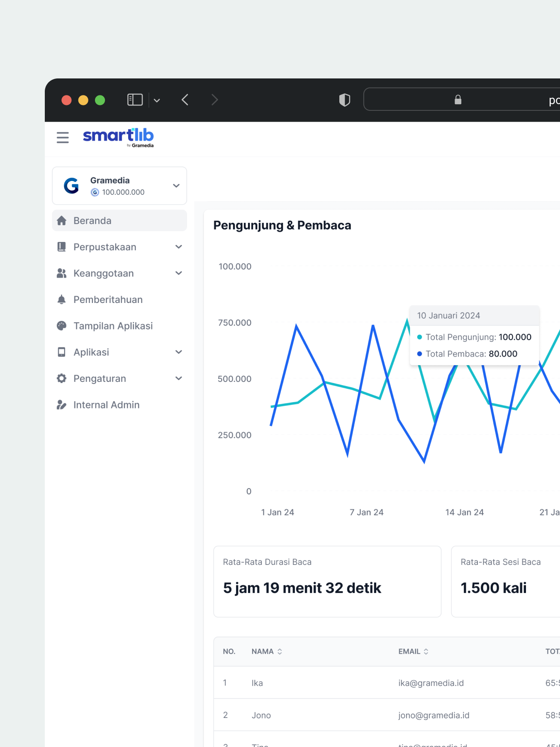Go back with the browser back arrow
This screenshot has height=747, width=560.
pyautogui.click(x=185, y=100)
